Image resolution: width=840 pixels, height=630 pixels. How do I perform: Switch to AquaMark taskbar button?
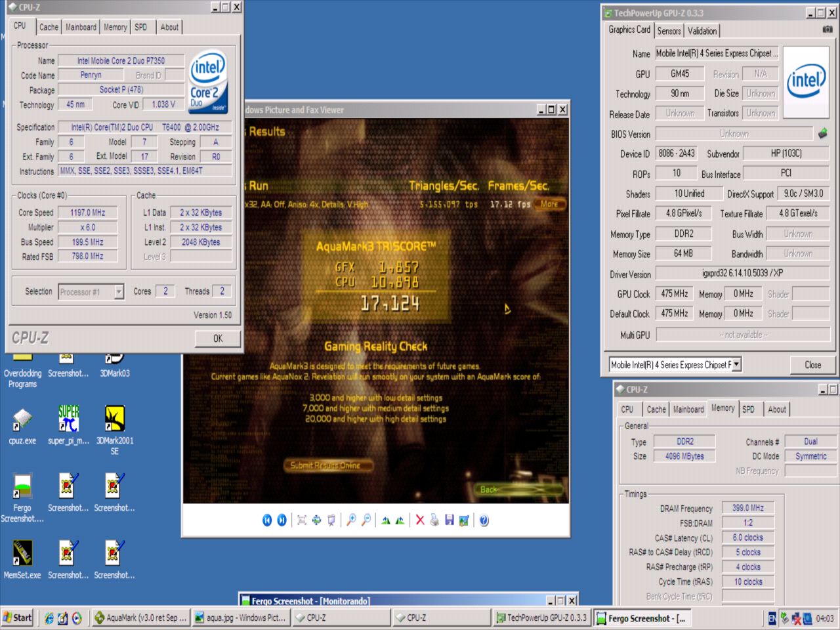coord(141,618)
